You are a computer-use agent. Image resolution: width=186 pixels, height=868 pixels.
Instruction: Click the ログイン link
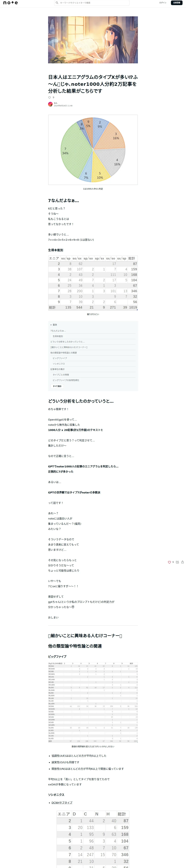click(163, 3)
